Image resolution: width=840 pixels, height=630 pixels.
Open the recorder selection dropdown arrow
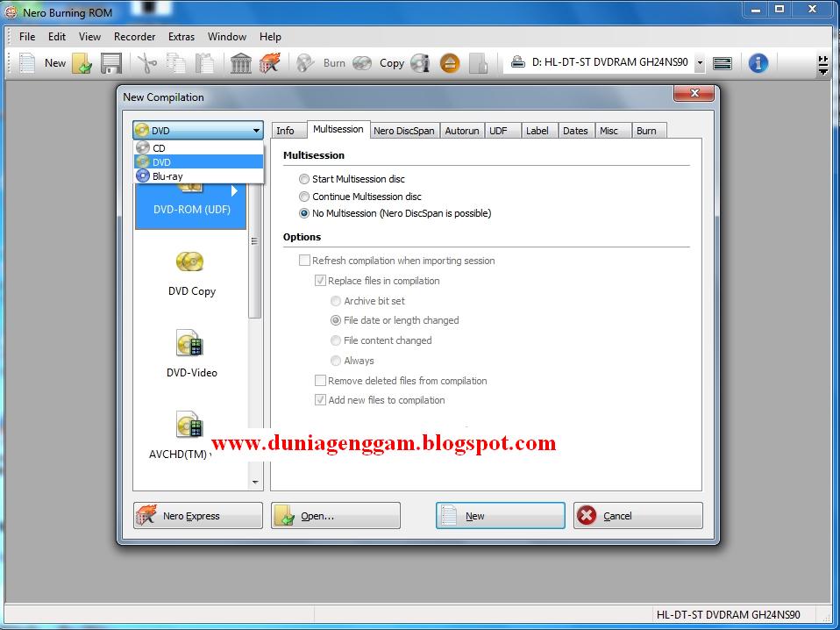tap(699, 62)
